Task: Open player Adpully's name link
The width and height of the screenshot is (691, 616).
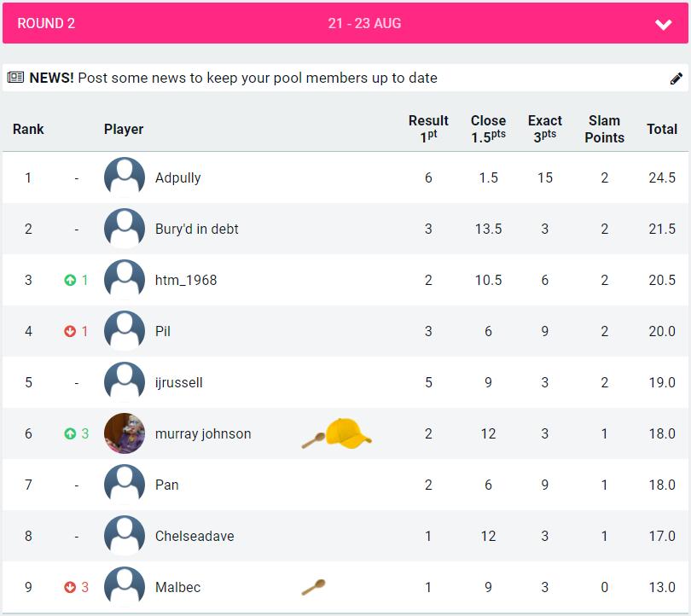Action: [x=177, y=177]
